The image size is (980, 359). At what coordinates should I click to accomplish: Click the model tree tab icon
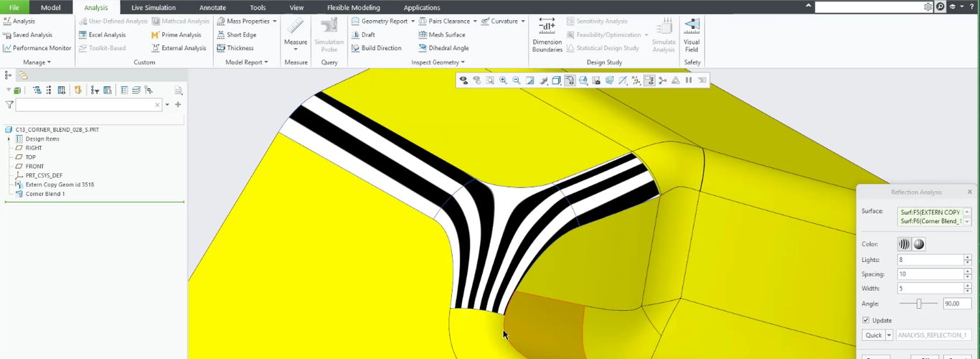(x=8, y=75)
